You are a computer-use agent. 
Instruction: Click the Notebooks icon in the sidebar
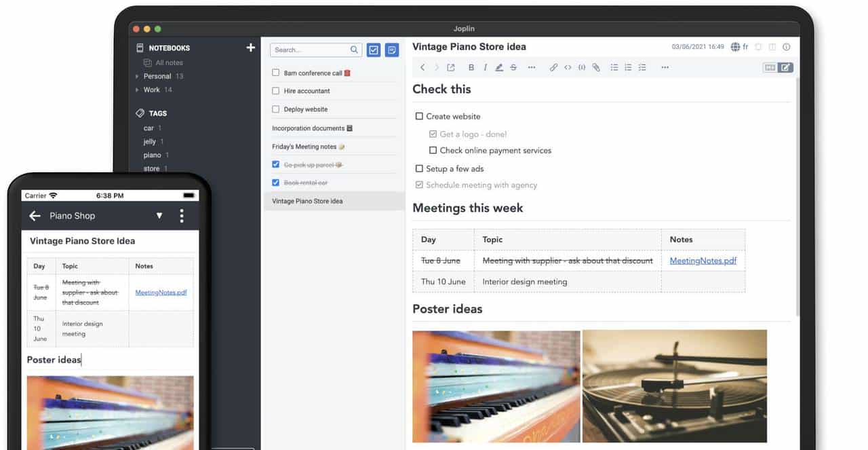[x=140, y=48]
